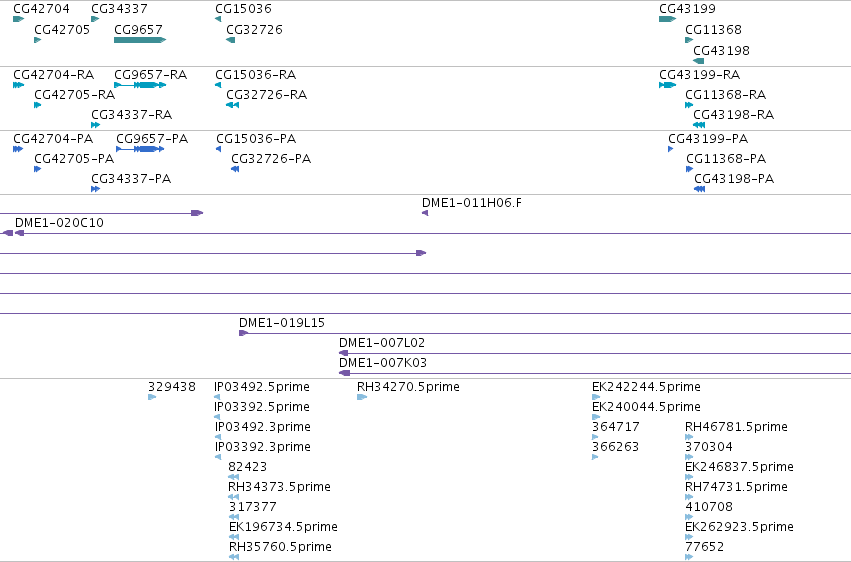Click the CG43198 gene arrow glyph
This screenshot has width=851, height=562.
698,61
